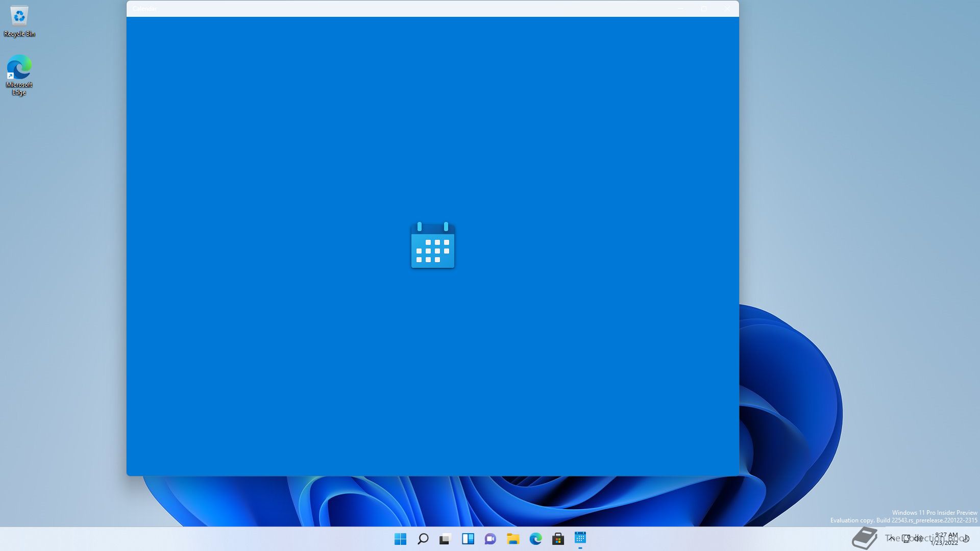Launch Microsoft Teams Chat
980x551 pixels.
(x=490, y=539)
